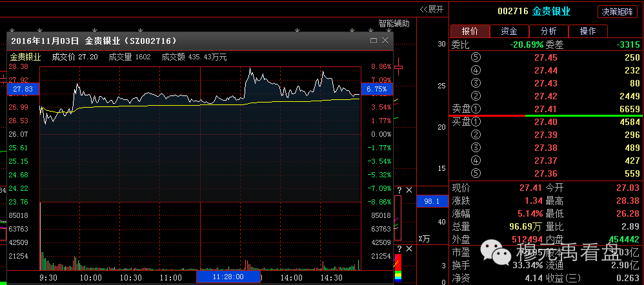Click 外盘 value 512494

click(x=528, y=239)
